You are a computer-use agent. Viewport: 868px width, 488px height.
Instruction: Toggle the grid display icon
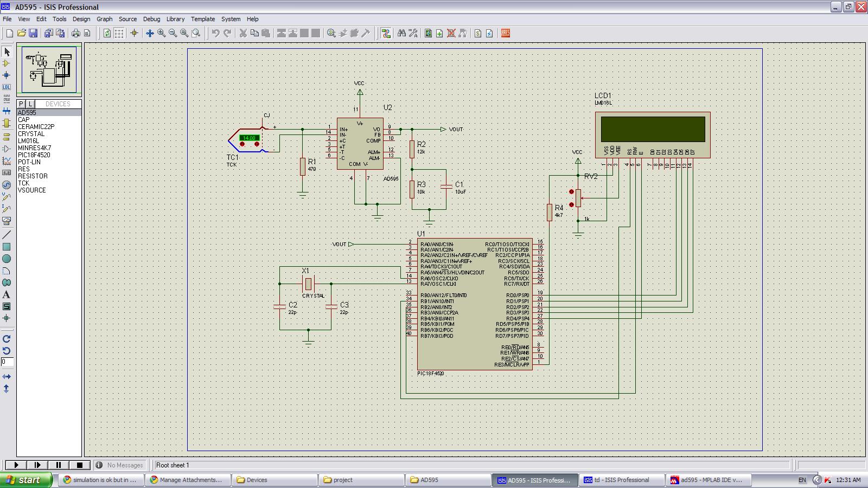point(119,33)
